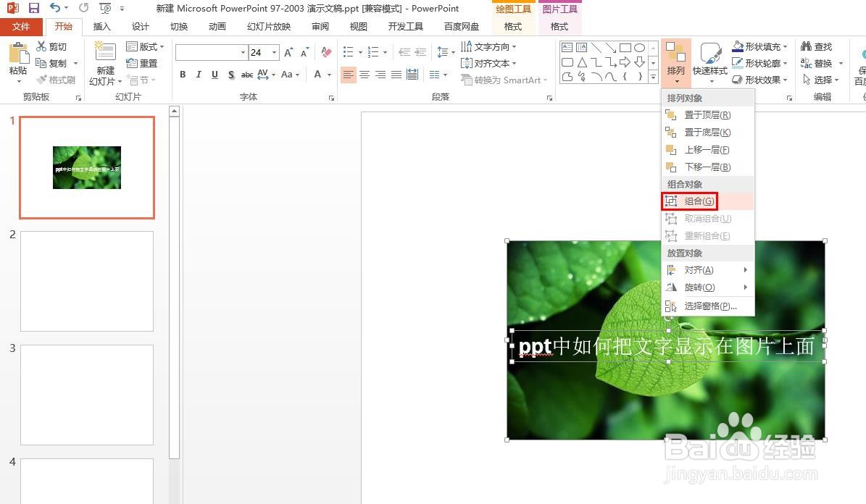Open the font size dropdown showing 24
This screenshot has height=504, width=866.
point(274,52)
